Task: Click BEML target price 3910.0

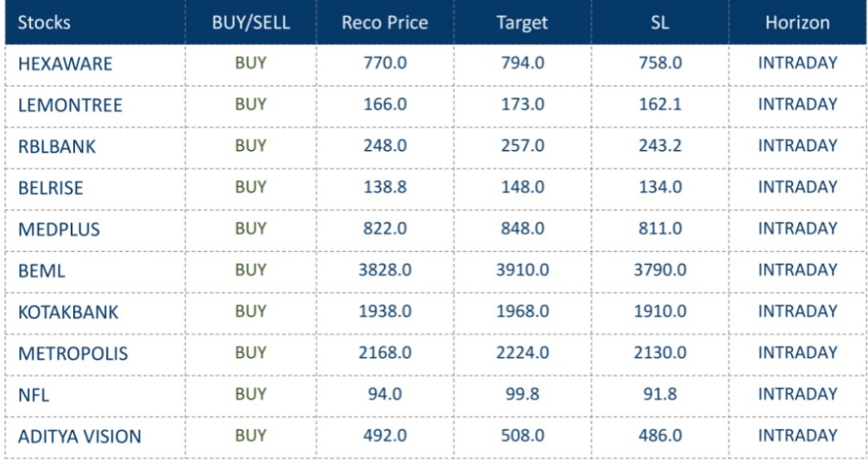Action: (522, 270)
